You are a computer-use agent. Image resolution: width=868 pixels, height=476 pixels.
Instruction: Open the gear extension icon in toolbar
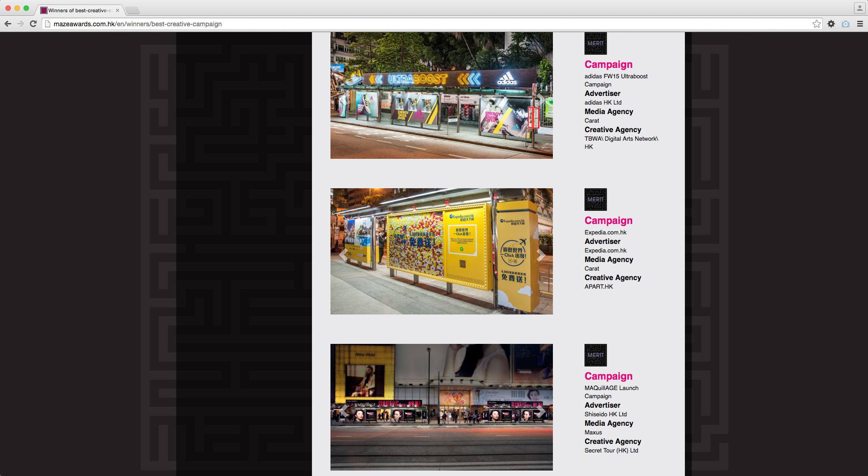pos(831,24)
